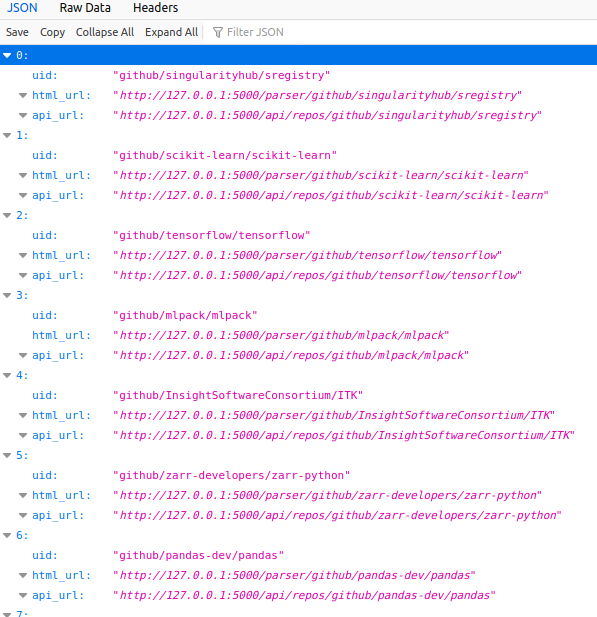Open the Headers tab
The height and width of the screenshot is (617, 597).
pyautogui.click(x=155, y=8)
